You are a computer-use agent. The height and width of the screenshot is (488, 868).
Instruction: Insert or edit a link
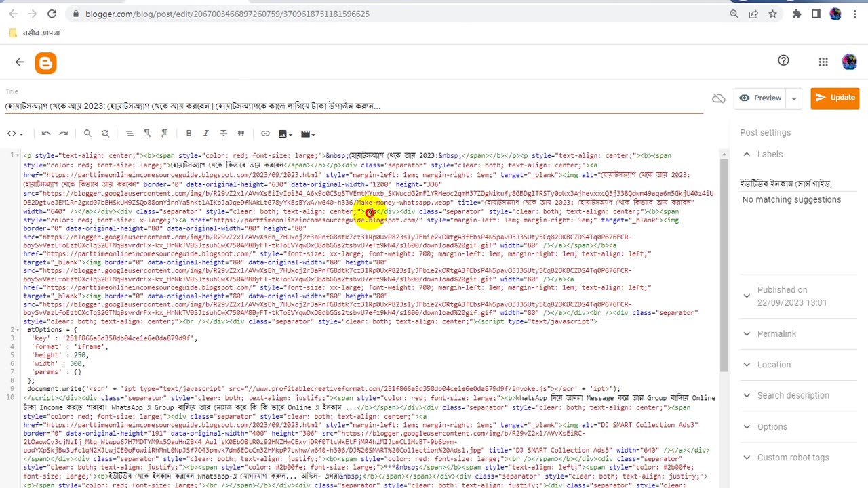pyautogui.click(x=265, y=134)
